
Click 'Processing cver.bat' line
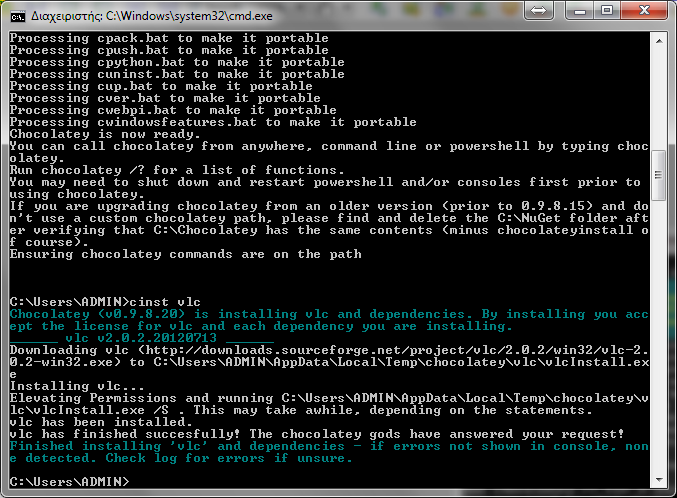click(165, 98)
